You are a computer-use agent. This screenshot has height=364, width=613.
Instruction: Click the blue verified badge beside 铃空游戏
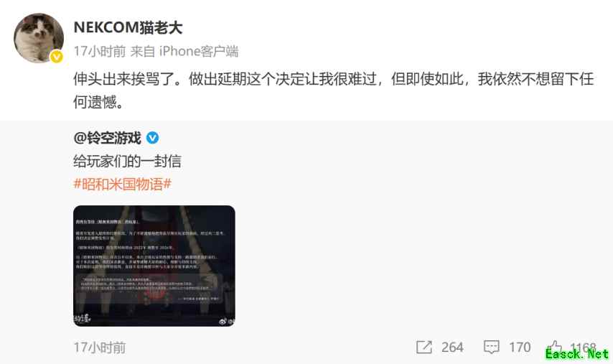point(152,138)
